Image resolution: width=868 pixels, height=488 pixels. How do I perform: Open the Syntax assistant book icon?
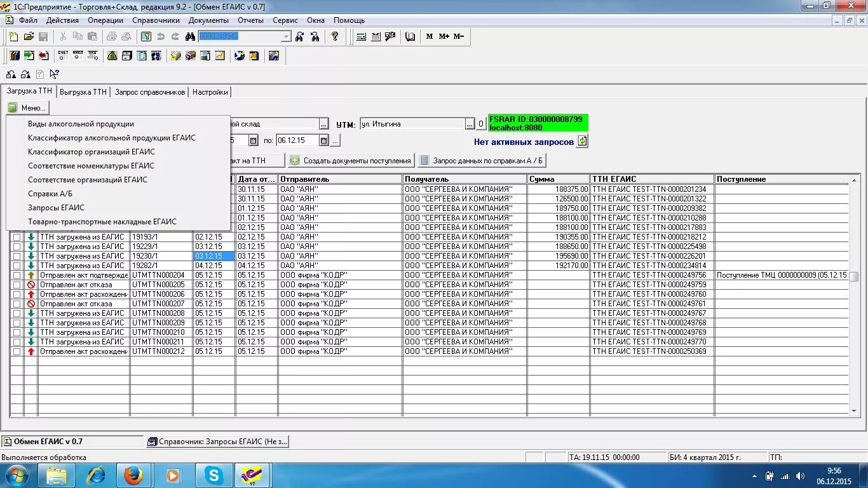(x=410, y=37)
